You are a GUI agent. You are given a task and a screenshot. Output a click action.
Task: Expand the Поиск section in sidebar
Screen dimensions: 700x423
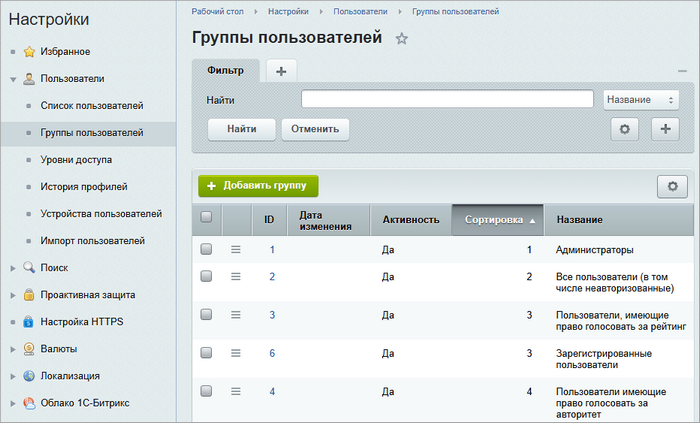[x=12, y=268]
